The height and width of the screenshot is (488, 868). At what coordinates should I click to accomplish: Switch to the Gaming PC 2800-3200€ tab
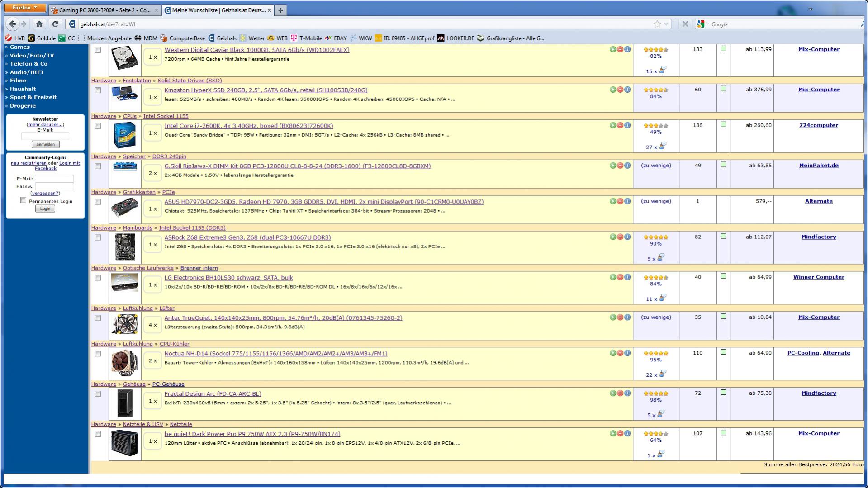pyautogui.click(x=104, y=10)
